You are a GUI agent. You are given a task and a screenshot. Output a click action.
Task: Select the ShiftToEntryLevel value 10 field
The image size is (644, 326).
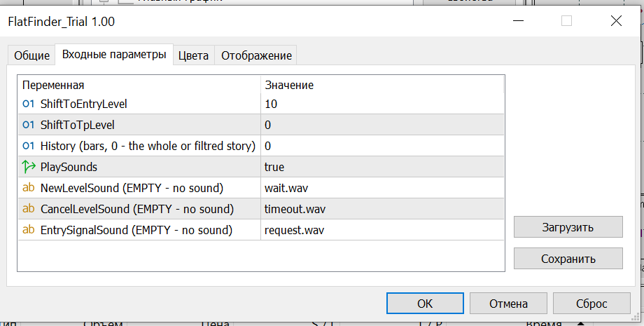381,104
